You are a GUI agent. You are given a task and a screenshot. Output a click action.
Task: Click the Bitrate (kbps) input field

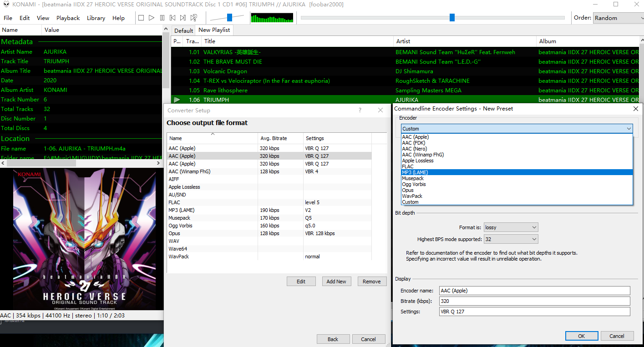[535, 301]
